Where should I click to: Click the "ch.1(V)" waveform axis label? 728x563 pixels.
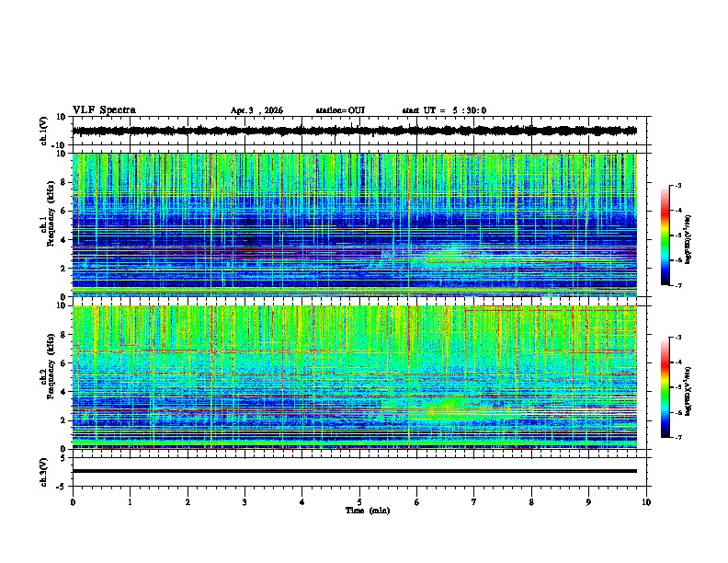[x=44, y=131]
